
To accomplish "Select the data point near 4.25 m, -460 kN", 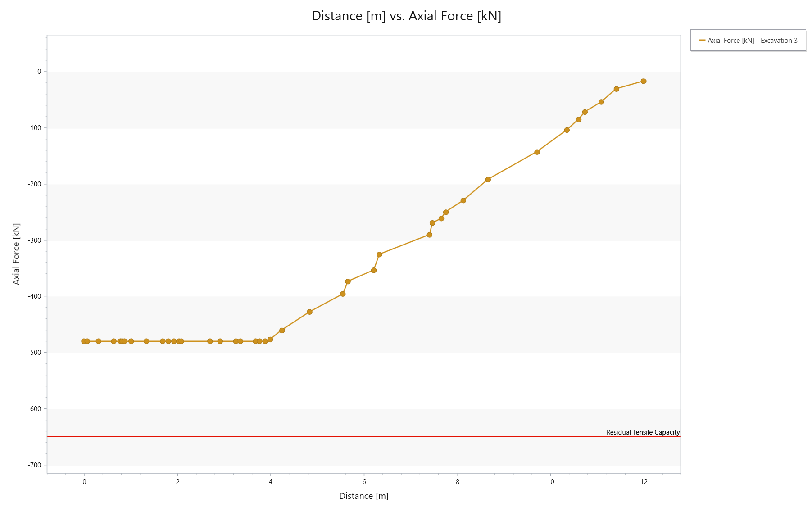I will 282,331.
